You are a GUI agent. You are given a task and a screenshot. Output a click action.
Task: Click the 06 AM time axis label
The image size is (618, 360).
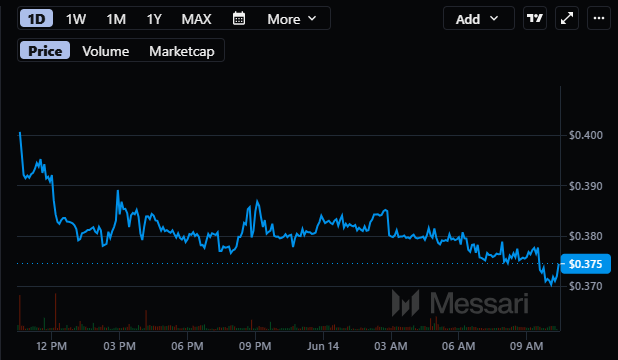(458, 346)
